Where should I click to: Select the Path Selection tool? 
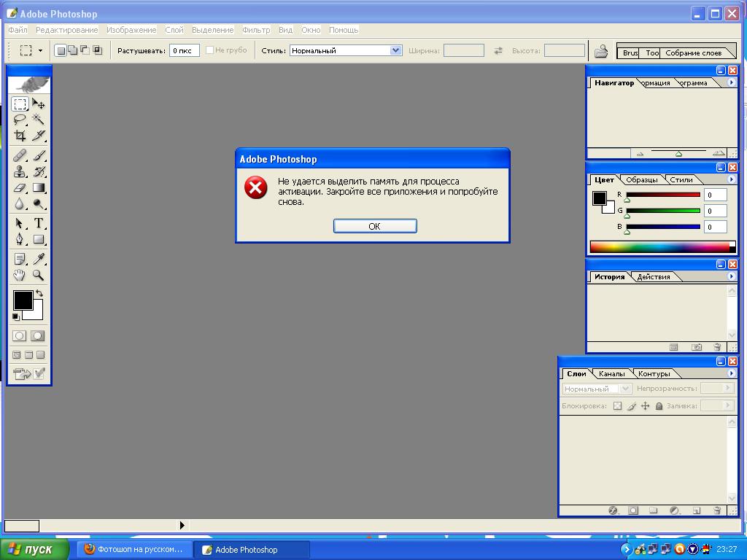coord(20,223)
